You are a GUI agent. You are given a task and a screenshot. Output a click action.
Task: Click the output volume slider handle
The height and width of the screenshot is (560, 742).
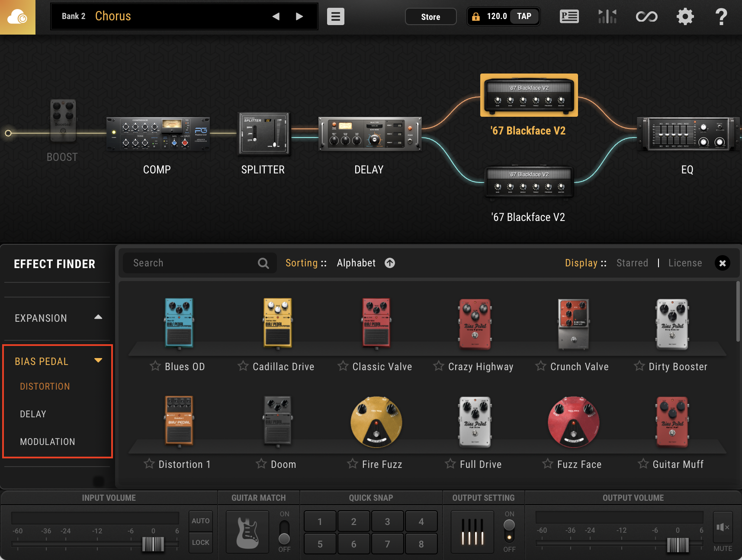point(678,545)
